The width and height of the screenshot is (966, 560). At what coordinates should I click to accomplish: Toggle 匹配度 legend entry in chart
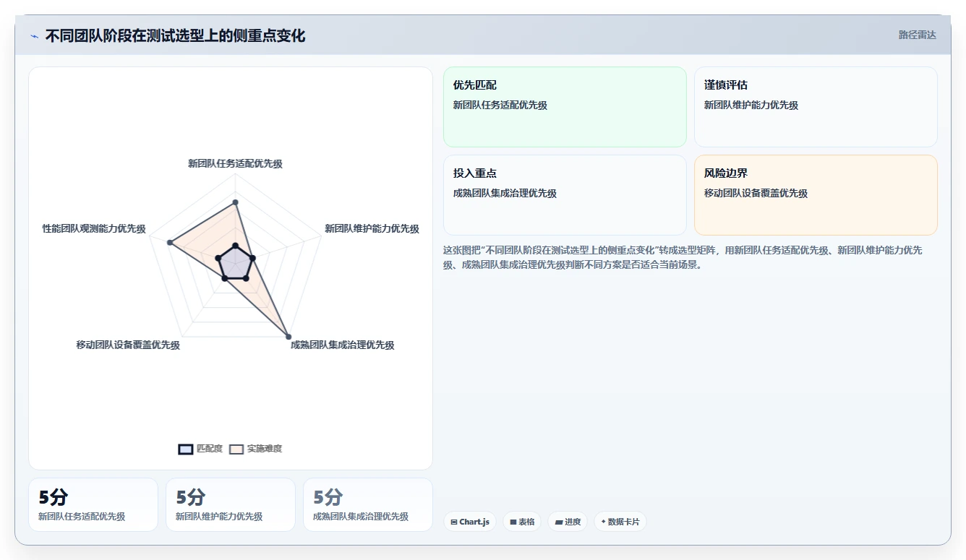point(200,449)
